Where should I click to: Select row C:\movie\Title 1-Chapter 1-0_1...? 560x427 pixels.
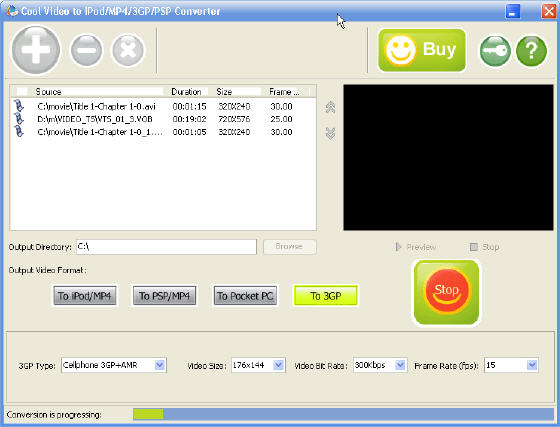click(x=163, y=132)
